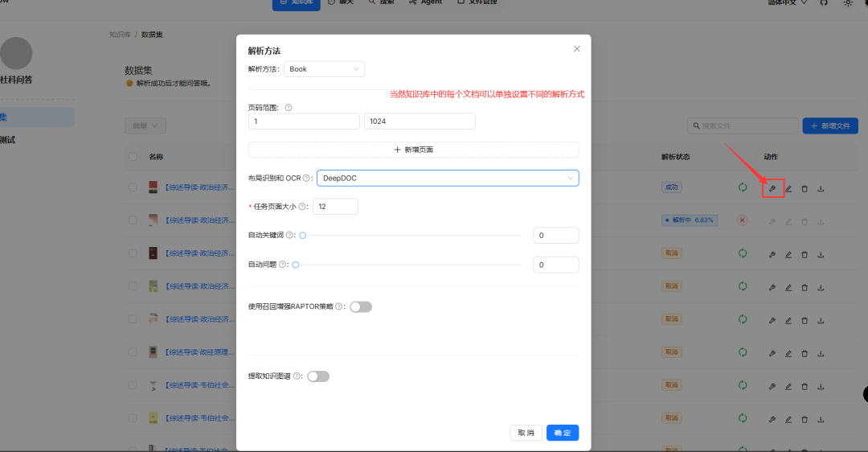
Task: Switch to the Agent tab in top navigation
Action: [425, 3]
